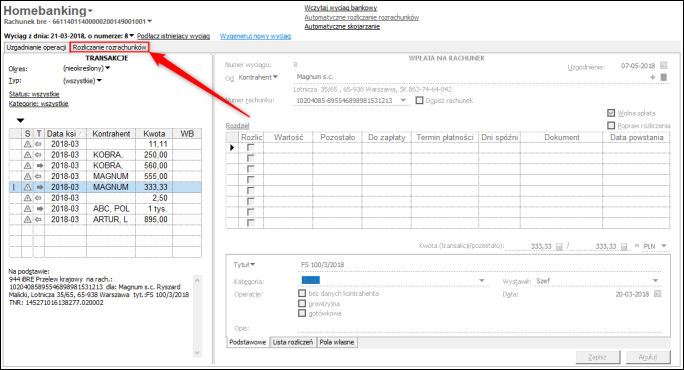This screenshot has height=370, width=684.
Task: Tick second Rozlicz checkbox in settlement grid
Action: coord(250,158)
